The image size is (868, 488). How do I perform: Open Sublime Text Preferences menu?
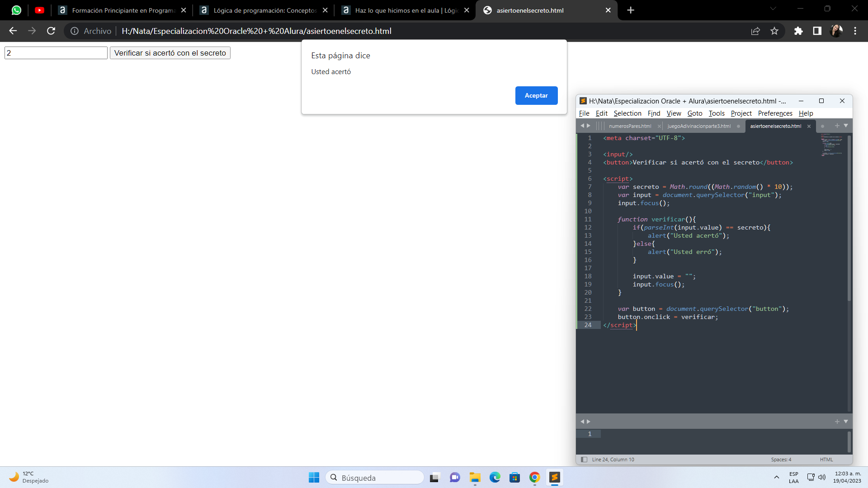click(x=775, y=113)
